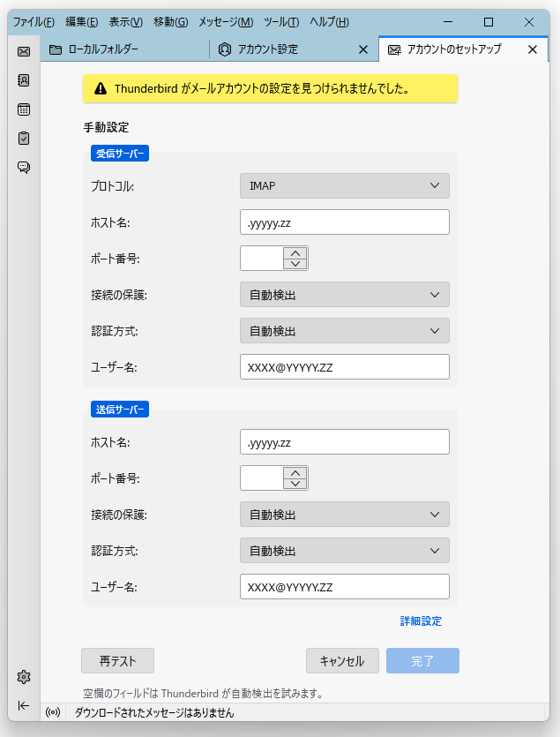Collapse the spaces toolbar arrow icon
Viewport: 560px width, 737px height.
coord(24,705)
